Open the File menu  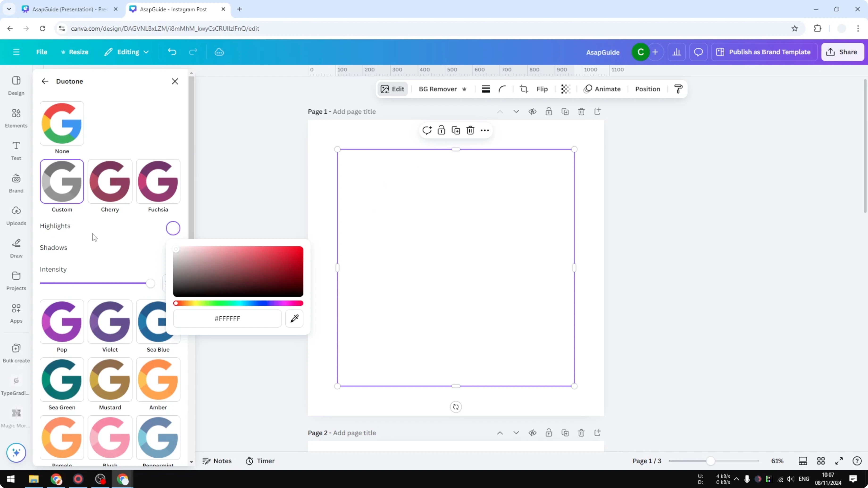[x=42, y=52]
